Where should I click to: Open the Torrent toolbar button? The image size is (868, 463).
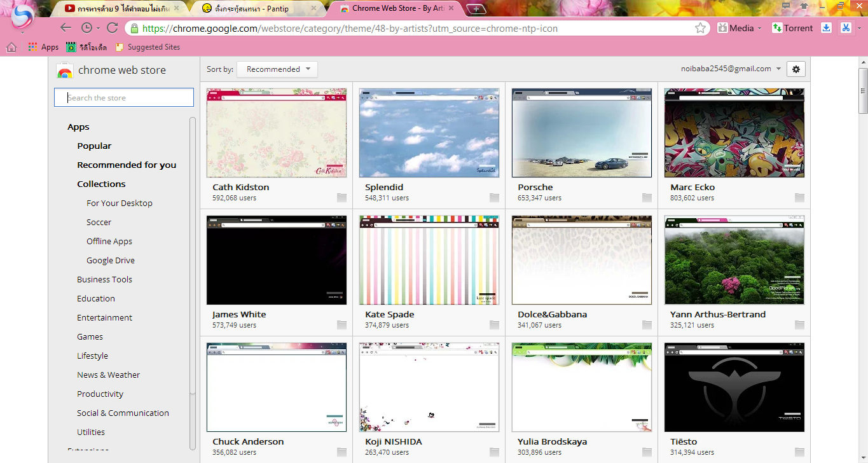[x=792, y=28]
